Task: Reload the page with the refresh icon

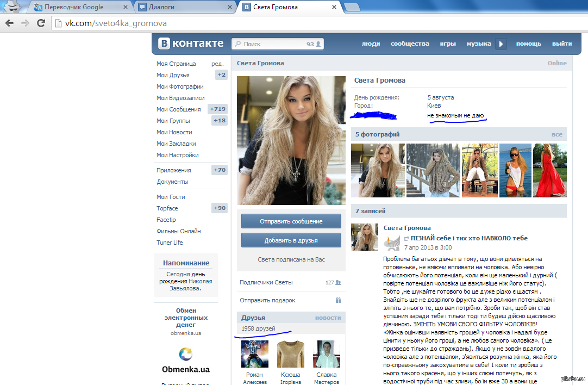Action: [41, 23]
